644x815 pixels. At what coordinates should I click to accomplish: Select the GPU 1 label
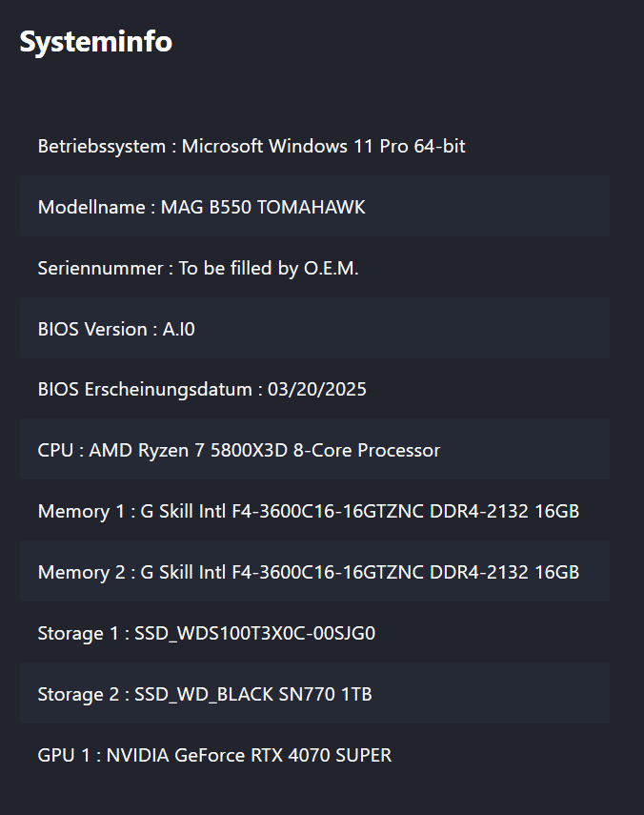(66, 755)
